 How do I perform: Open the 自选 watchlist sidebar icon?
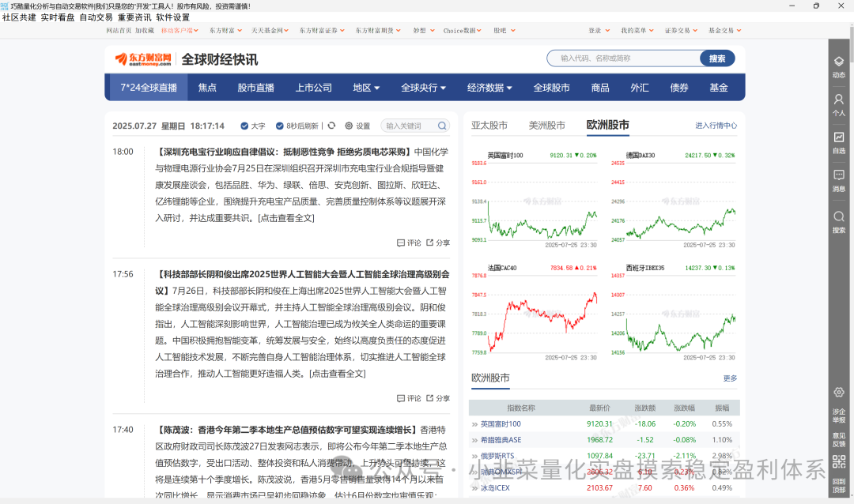click(x=839, y=137)
